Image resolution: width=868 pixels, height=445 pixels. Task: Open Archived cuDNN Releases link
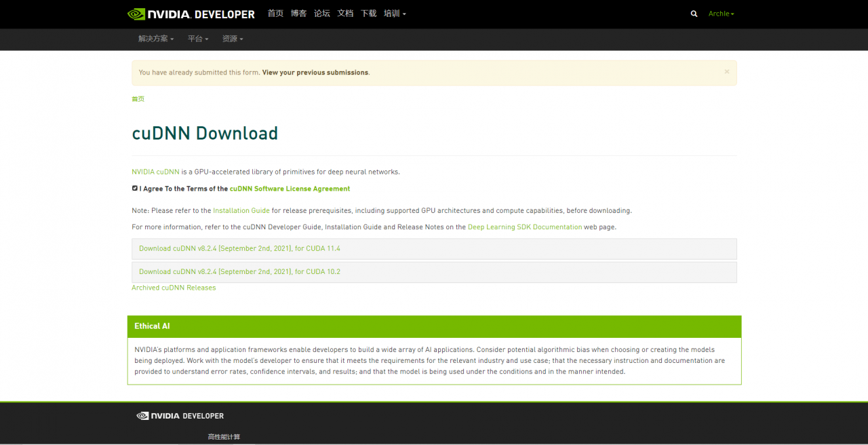pos(174,288)
